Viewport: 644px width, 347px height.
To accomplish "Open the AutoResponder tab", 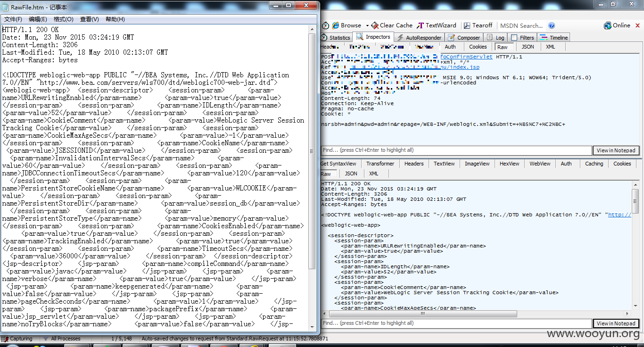I will (419, 38).
